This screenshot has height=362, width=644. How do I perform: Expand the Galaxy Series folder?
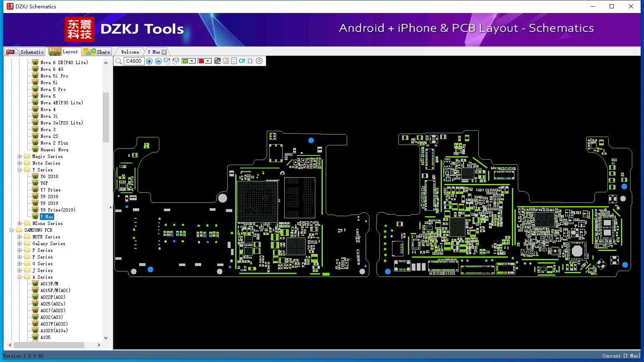[19, 243]
